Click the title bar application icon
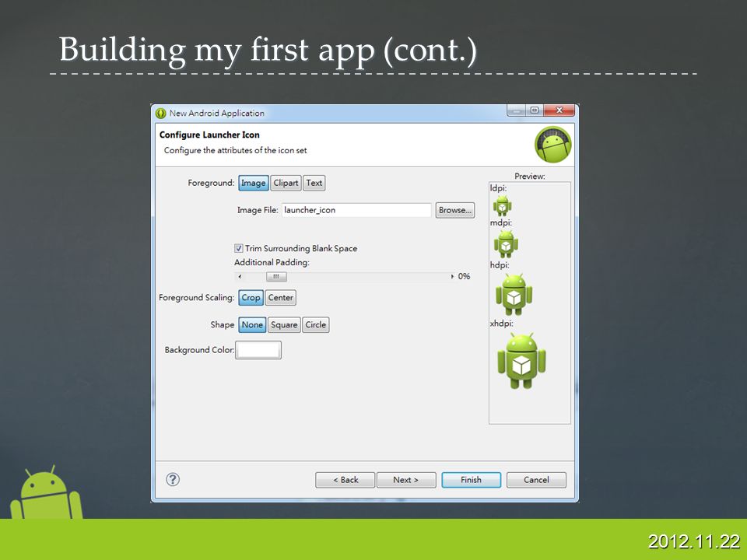The height and width of the screenshot is (560, 747). coord(160,114)
